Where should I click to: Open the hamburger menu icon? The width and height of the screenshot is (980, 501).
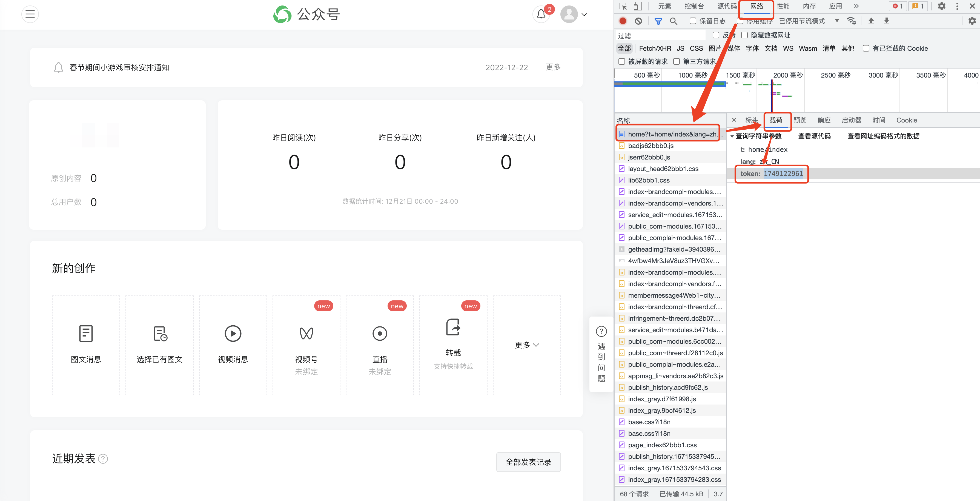30,15
